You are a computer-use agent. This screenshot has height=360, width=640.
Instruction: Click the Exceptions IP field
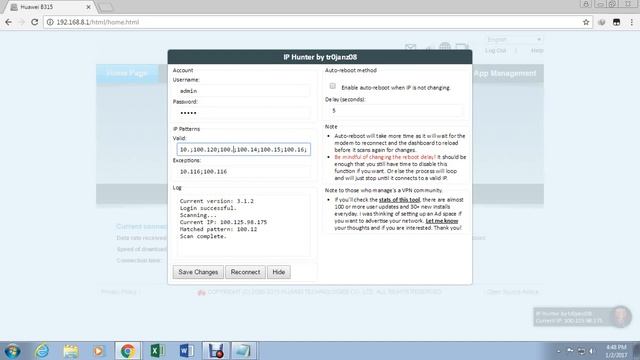244,171
